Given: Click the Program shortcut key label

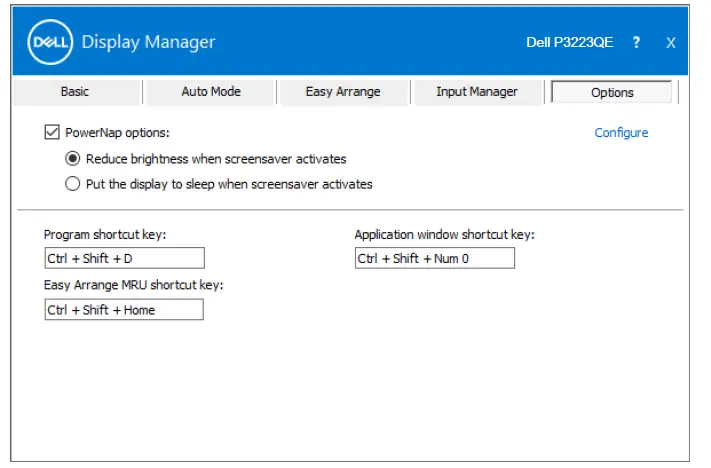Looking at the screenshot, I should coord(105,235).
